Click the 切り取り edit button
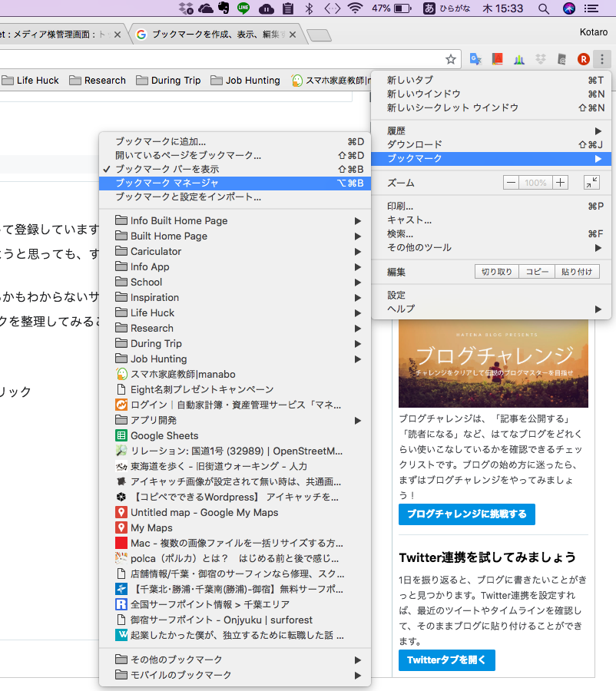Image resolution: width=616 pixels, height=691 pixels. pyautogui.click(x=497, y=272)
